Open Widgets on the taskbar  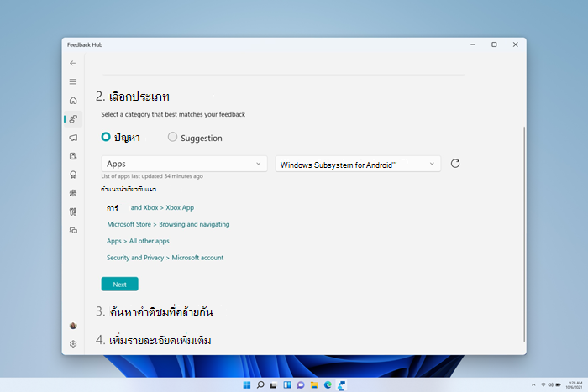point(287,385)
